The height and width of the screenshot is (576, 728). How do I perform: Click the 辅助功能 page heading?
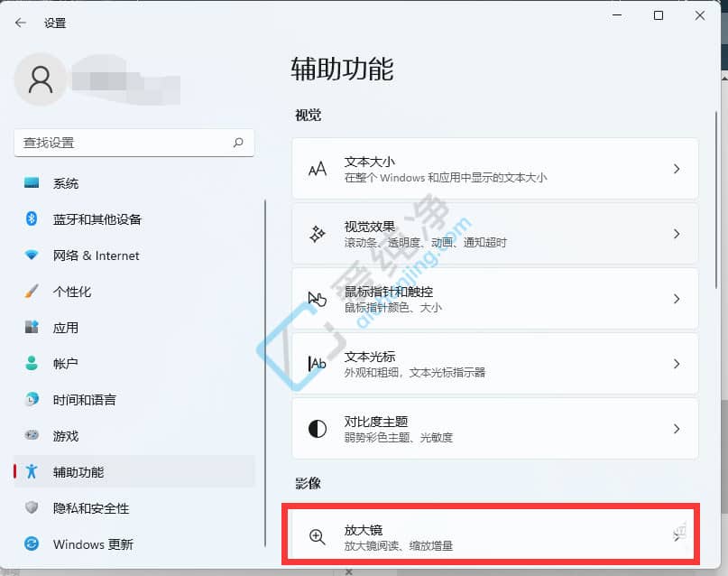(343, 69)
